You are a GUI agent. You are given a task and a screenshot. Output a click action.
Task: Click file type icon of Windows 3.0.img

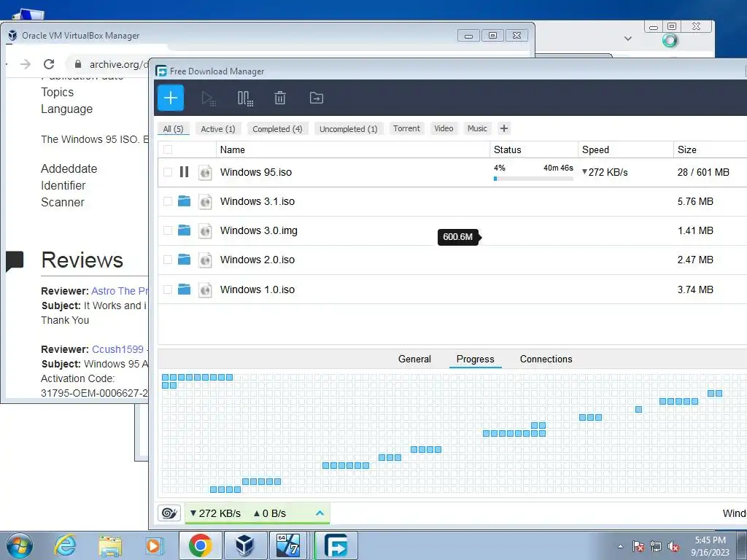[205, 231]
